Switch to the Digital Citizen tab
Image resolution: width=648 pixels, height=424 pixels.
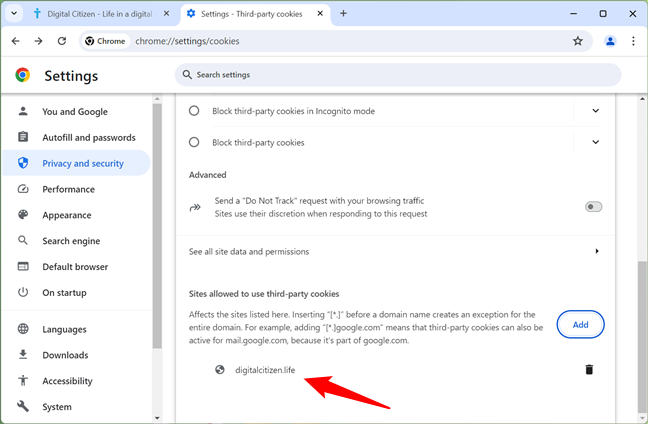(x=100, y=14)
